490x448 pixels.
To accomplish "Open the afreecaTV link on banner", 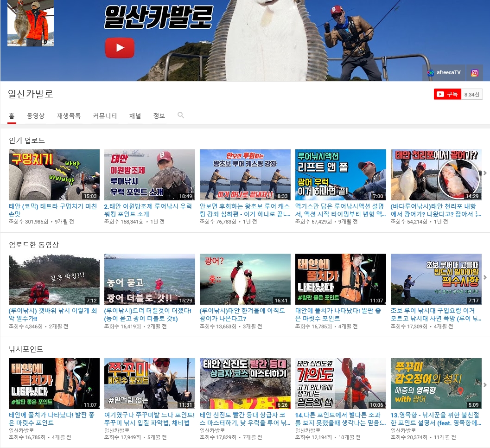I will pyautogui.click(x=444, y=73).
